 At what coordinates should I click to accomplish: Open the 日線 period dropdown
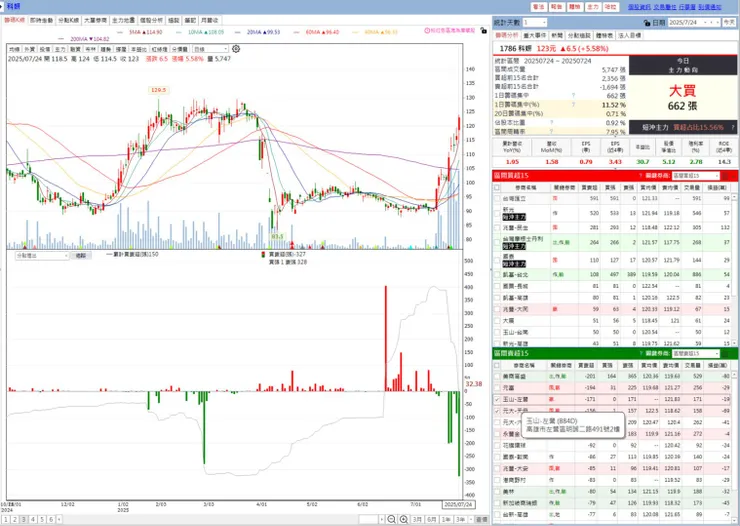(x=210, y=49)
